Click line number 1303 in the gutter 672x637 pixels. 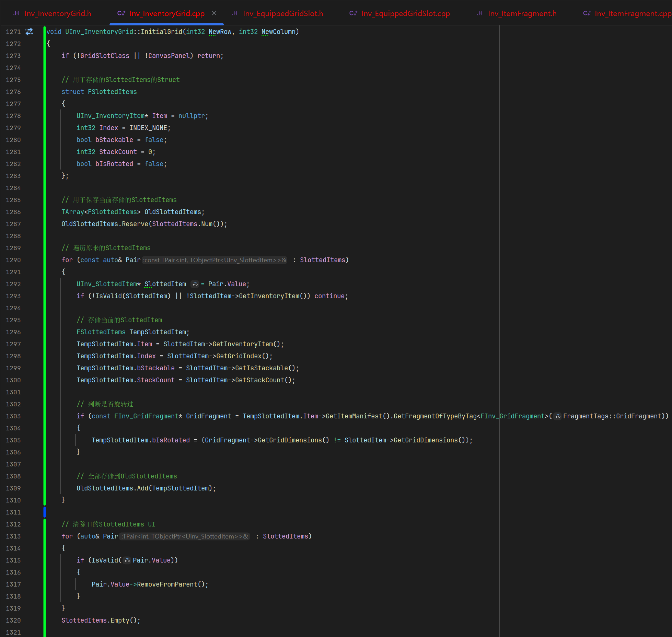[13, 416]
